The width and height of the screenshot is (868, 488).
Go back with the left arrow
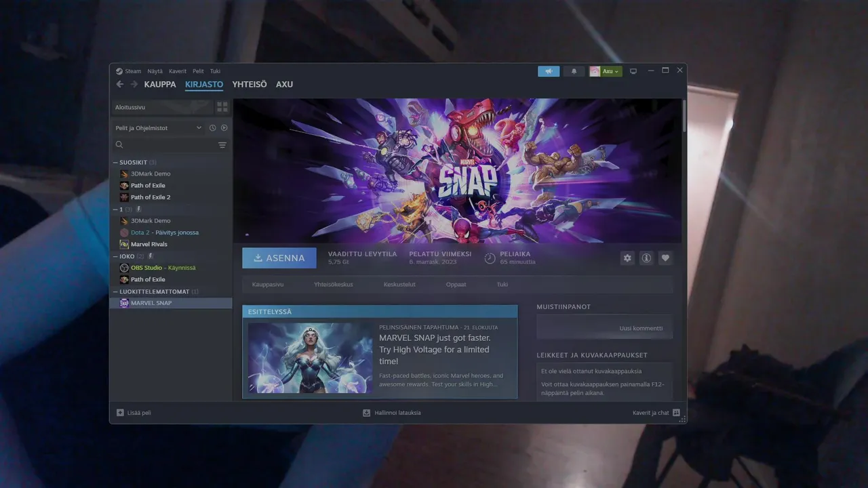click(120, 84)
